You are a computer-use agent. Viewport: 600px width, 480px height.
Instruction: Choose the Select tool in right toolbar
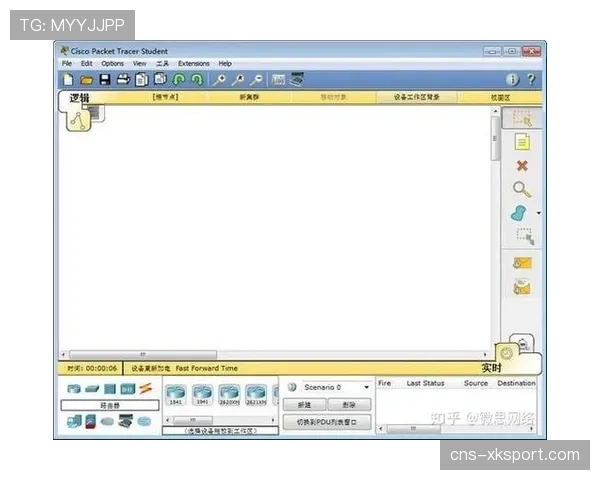(522, 118)
